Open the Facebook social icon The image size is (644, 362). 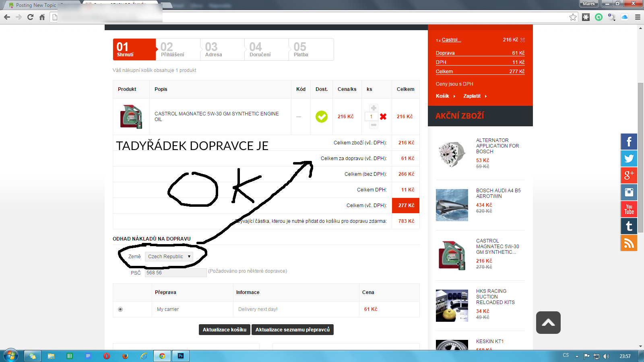(x=629, y=142)
